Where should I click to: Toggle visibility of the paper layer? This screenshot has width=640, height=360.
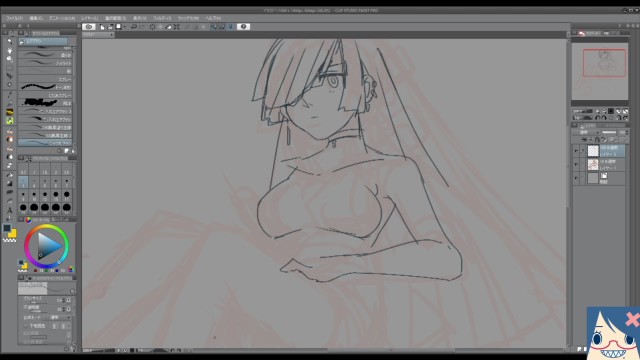(576, 178)
